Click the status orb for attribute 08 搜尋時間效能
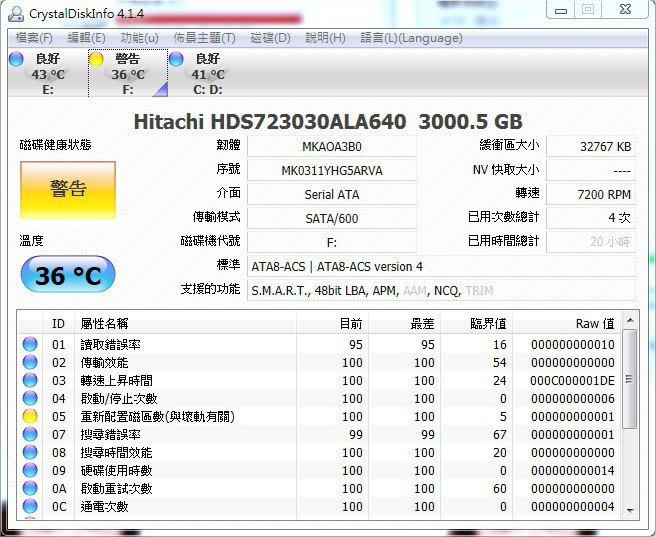 30,452
